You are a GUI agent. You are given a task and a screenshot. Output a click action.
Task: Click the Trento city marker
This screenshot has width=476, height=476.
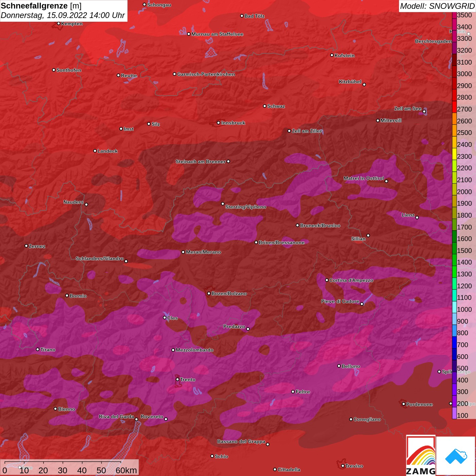point(177,379)
